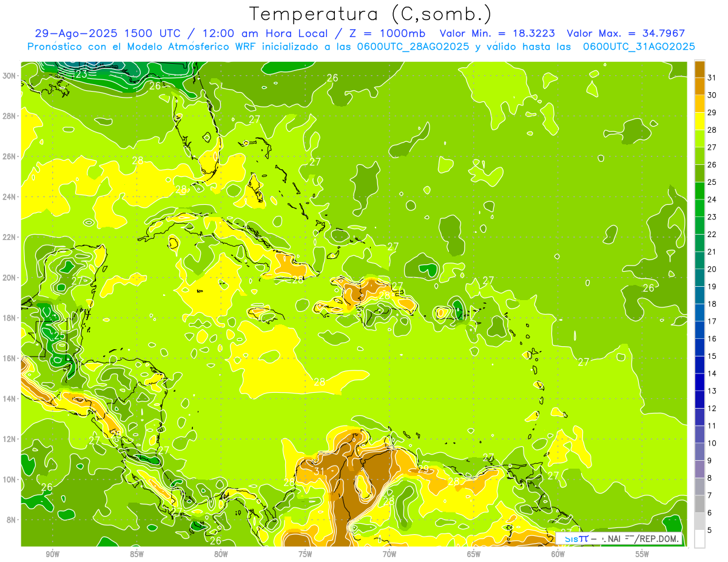Click the colorbar scale label 25

(x=712, y=182)
